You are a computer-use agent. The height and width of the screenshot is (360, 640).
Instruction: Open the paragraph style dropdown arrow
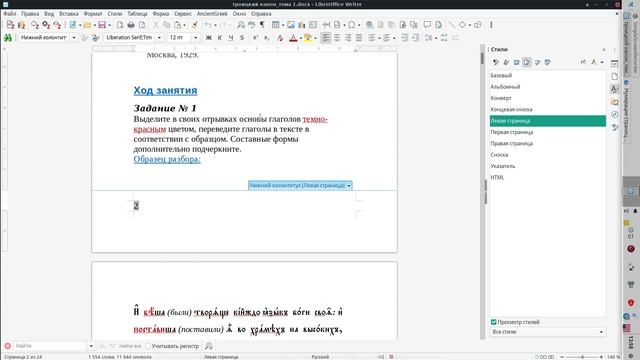[74, 38]
